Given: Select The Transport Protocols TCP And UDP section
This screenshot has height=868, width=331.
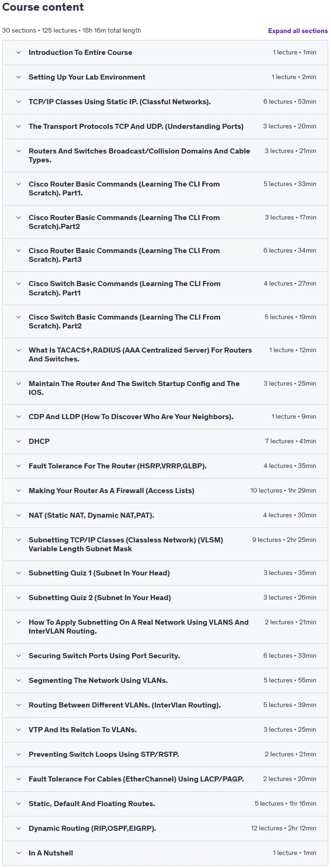Looking at the screenshot, I should [x=165, y=127].
